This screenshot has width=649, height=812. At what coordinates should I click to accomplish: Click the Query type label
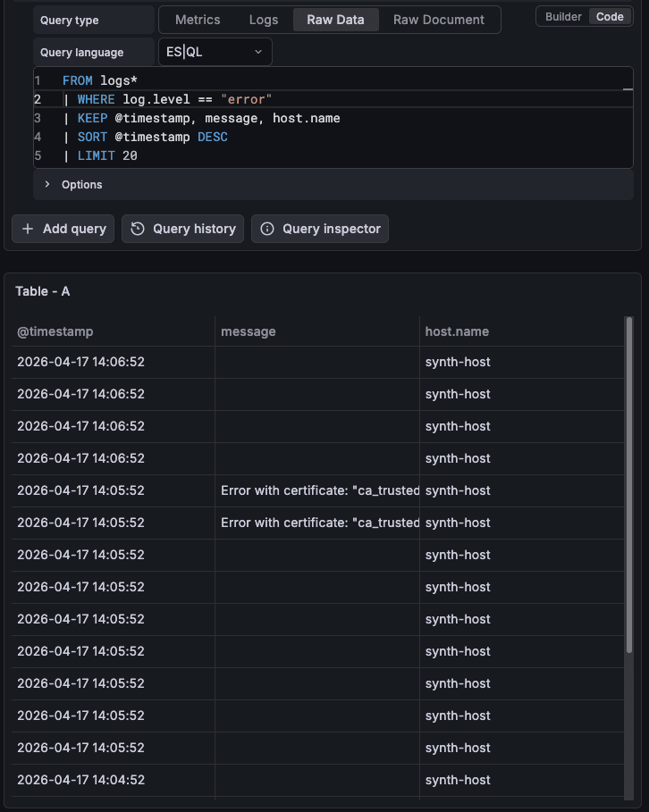click(x=70, y=21)
